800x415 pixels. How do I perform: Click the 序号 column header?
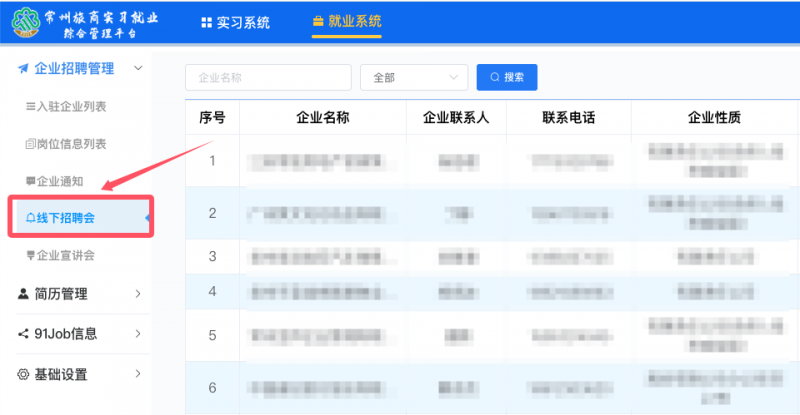click(212, 118)
